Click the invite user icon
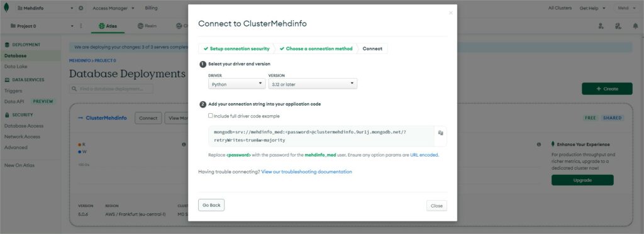 coord(601,26)
